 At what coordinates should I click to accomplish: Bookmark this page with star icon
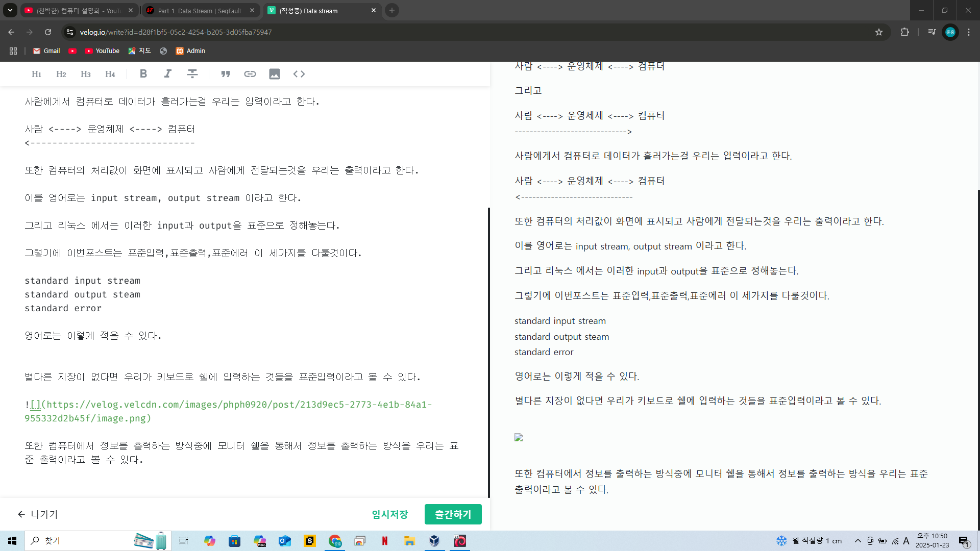coord(879,32)
